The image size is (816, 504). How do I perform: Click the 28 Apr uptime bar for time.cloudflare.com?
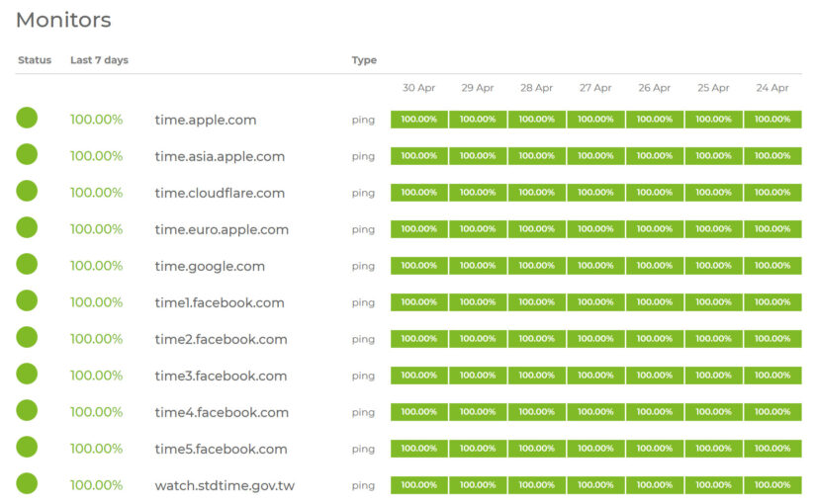(x=536, y=193)
